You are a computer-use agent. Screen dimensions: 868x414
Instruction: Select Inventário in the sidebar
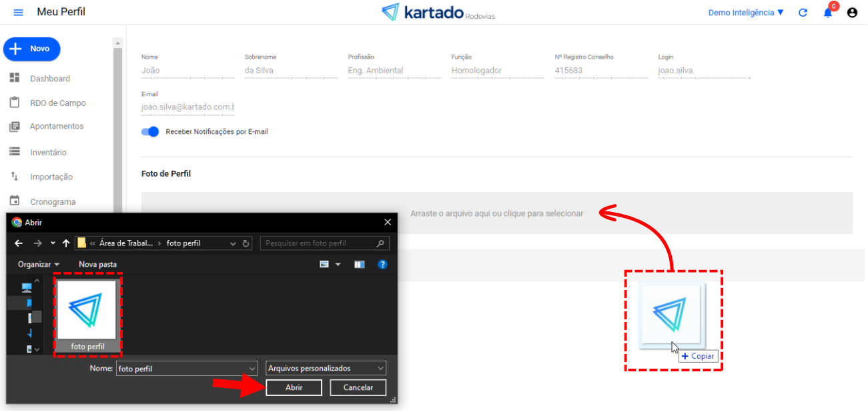(x=48, y=153)
